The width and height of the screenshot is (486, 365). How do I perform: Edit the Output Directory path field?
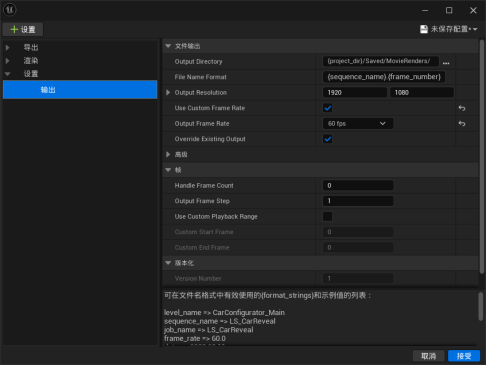coord(380,61)
